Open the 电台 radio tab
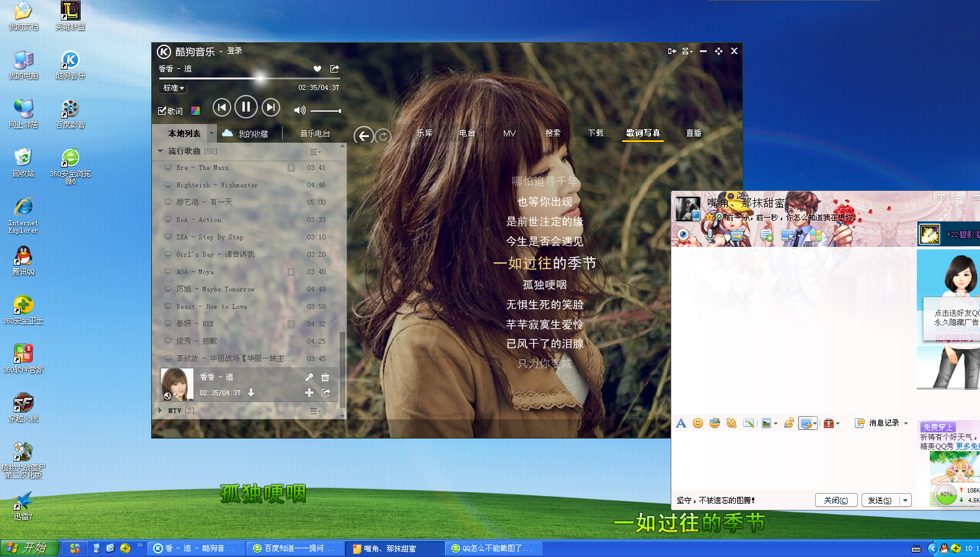 pyautogui.click(x=467, y=133)
